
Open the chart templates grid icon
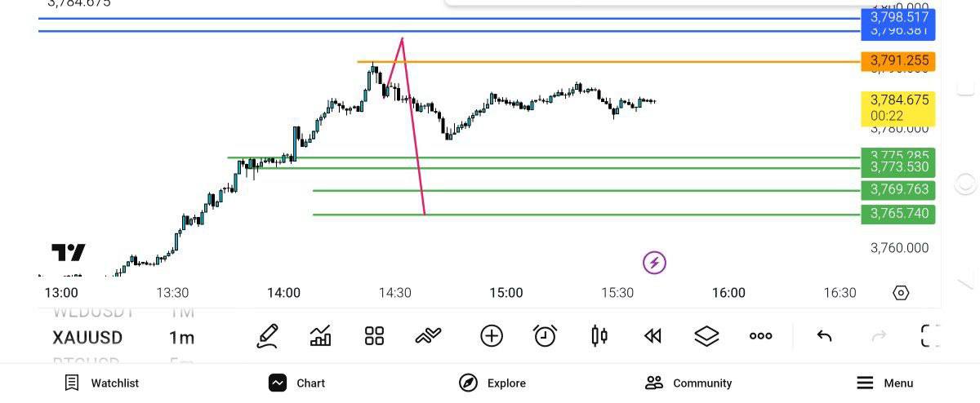pos(374,336)
